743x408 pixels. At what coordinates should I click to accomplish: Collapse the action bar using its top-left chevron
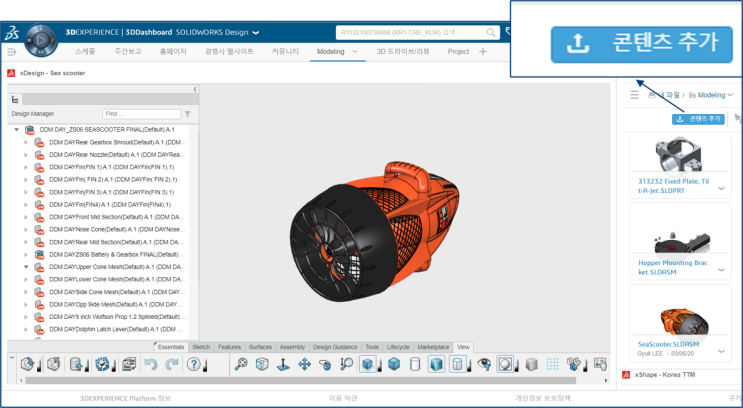[12, 357]
